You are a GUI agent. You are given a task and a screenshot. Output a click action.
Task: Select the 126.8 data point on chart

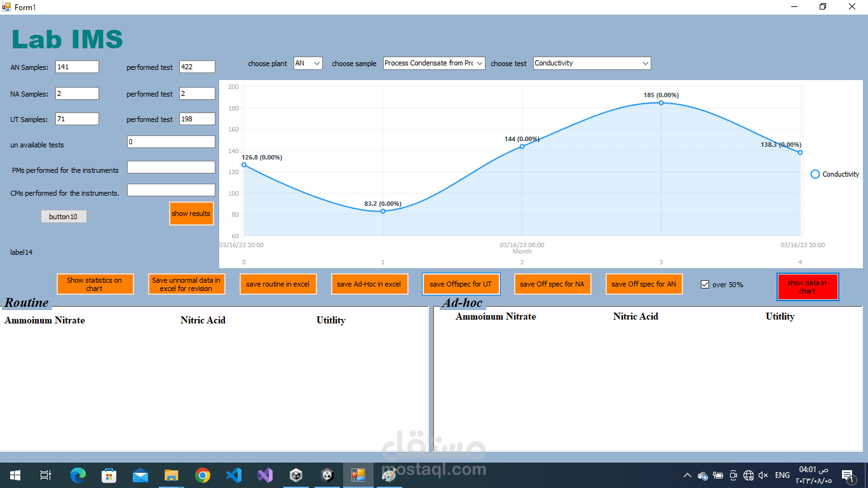[244, 165]
